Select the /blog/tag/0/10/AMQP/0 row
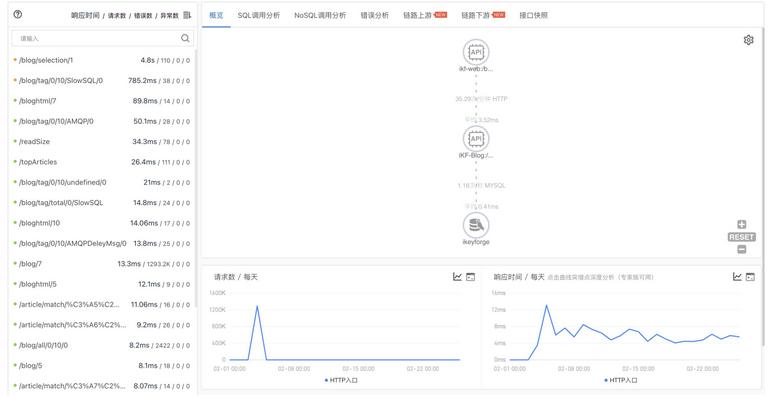The image size is (780, 398). [x=102, y=121]
